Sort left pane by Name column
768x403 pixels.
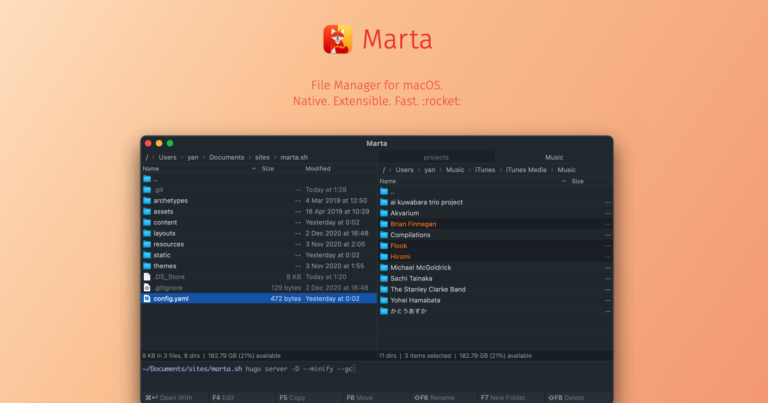click(x=200, y=168)
